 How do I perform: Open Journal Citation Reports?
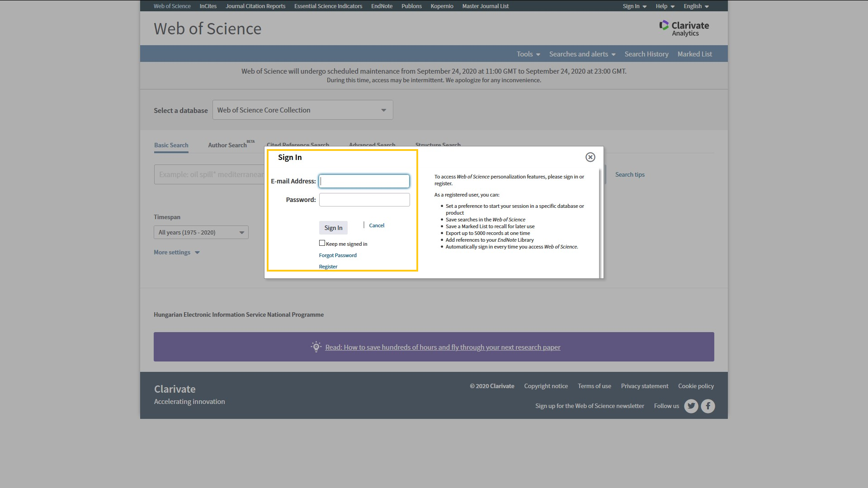pyautogui.click(x=255, y=6)
